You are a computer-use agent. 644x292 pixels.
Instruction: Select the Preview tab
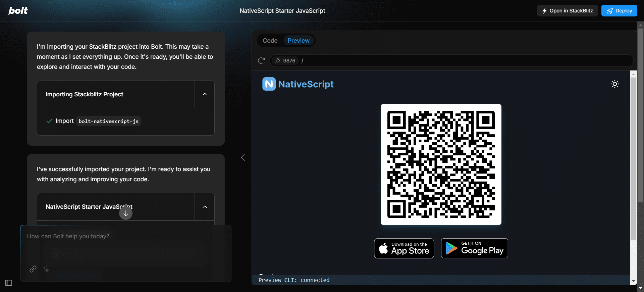click(299, 41)
